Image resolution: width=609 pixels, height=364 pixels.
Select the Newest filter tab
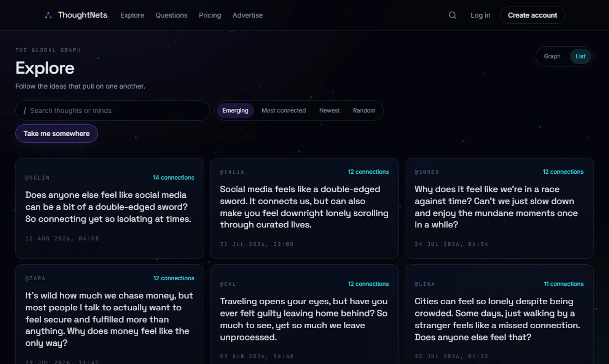[x=329, y=111]
